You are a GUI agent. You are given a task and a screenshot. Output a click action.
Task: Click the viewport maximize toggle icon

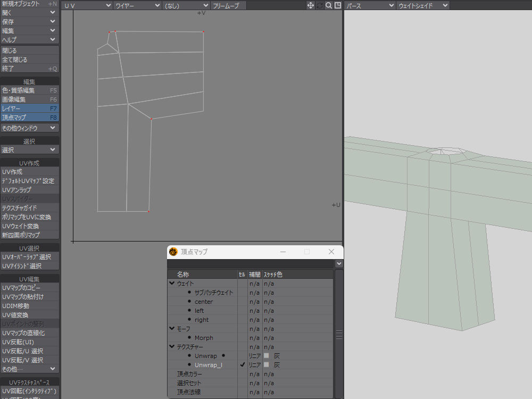point(337,5)
